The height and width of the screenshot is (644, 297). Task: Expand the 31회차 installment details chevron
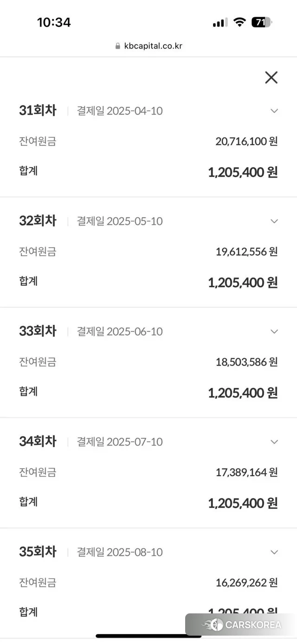coord(274,111)
